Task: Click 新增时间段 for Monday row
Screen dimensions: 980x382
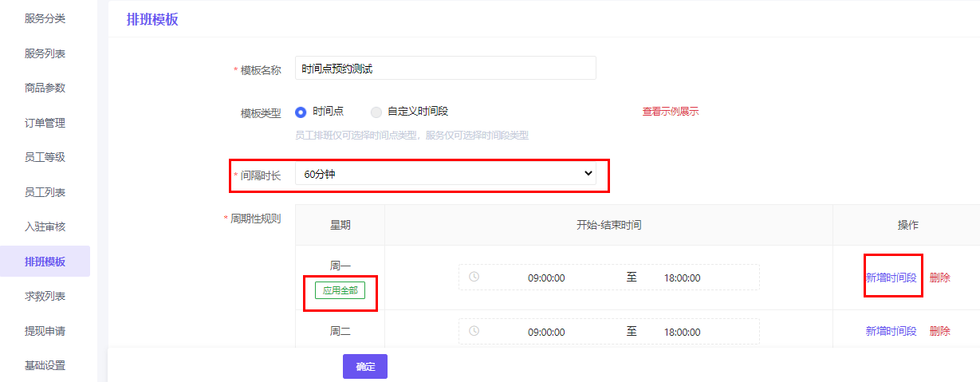Action: 891,278
